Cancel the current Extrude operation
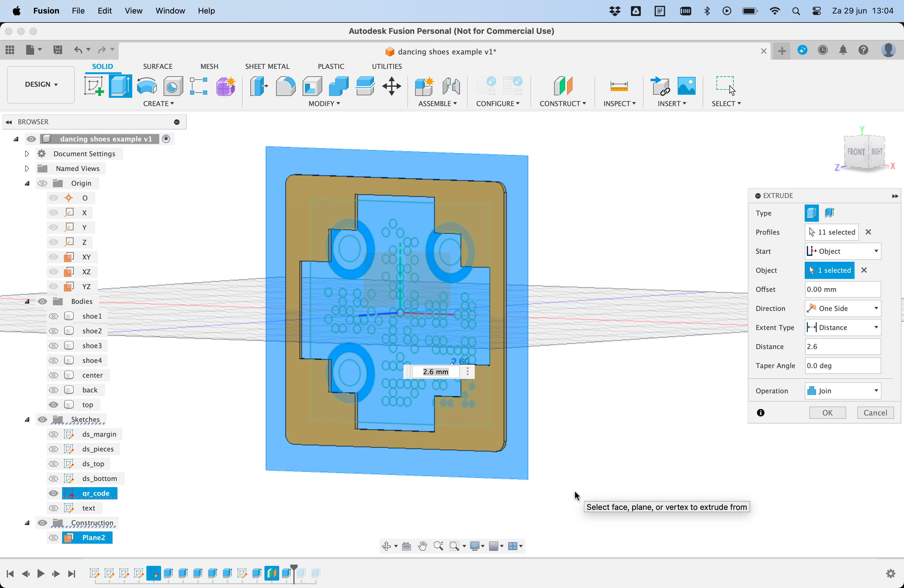904x588 pixels. 876,412
